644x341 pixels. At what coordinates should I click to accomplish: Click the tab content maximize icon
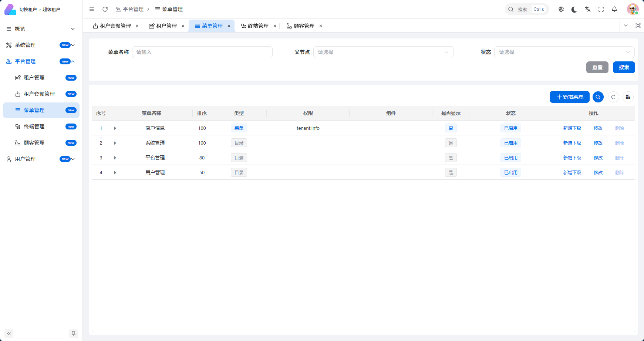638,26
